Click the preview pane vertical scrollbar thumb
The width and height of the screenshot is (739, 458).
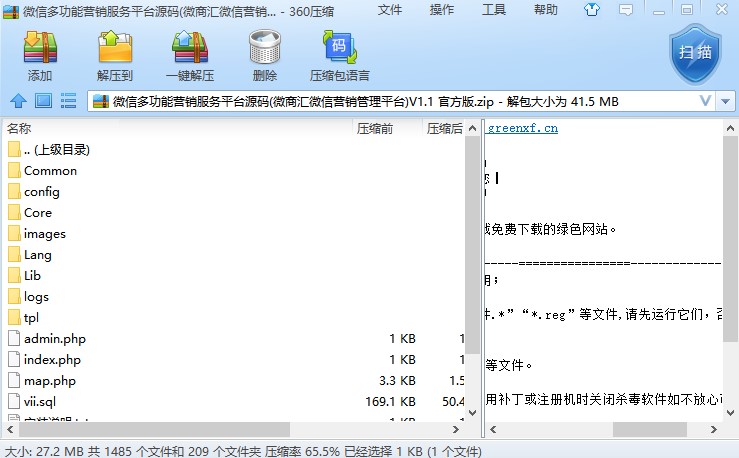[730, 239]
